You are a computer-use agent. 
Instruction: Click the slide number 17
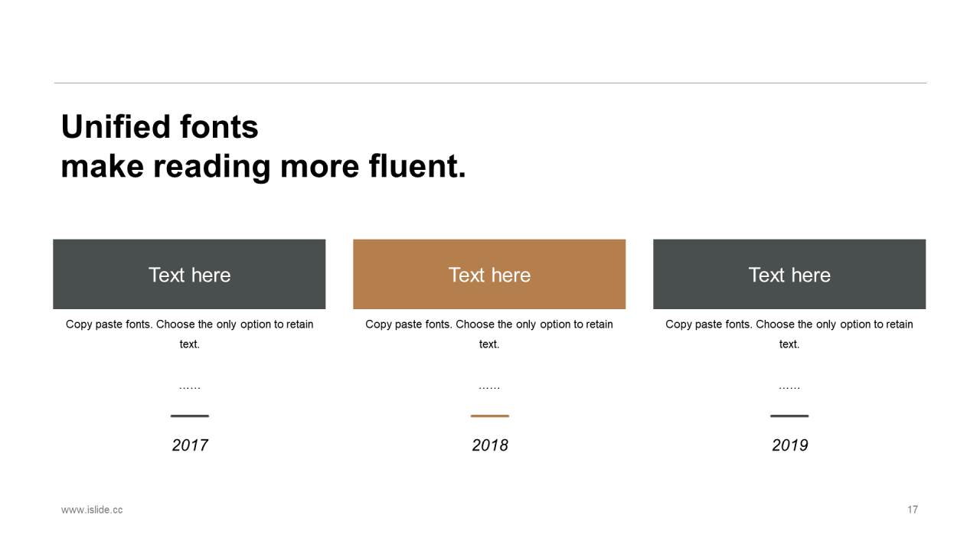(x=913, y=510)
